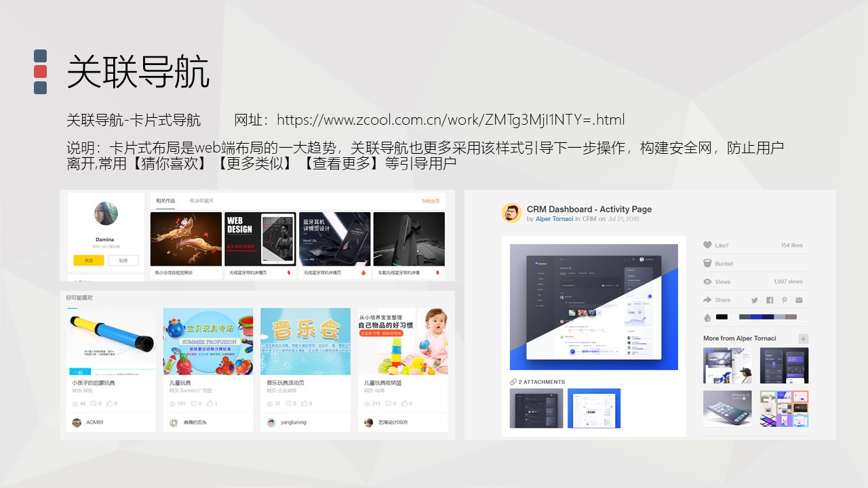Click flame icon on 车载无线蓝牙耳机 card

tap(437, 273)
